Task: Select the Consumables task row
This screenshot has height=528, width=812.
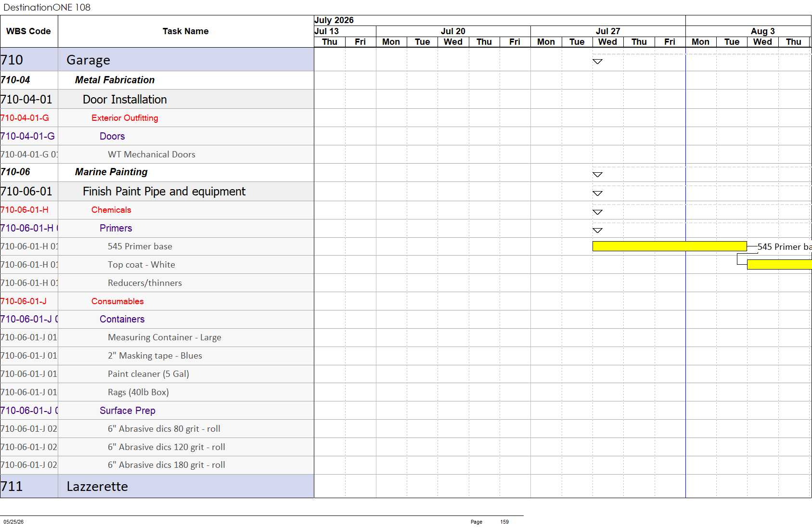Action: [157, 301]
